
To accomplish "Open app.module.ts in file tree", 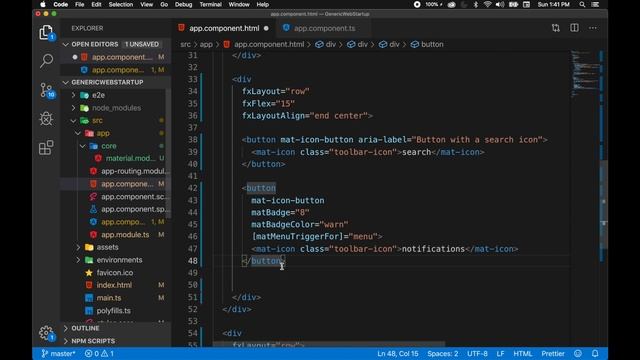I will point(125,235).
